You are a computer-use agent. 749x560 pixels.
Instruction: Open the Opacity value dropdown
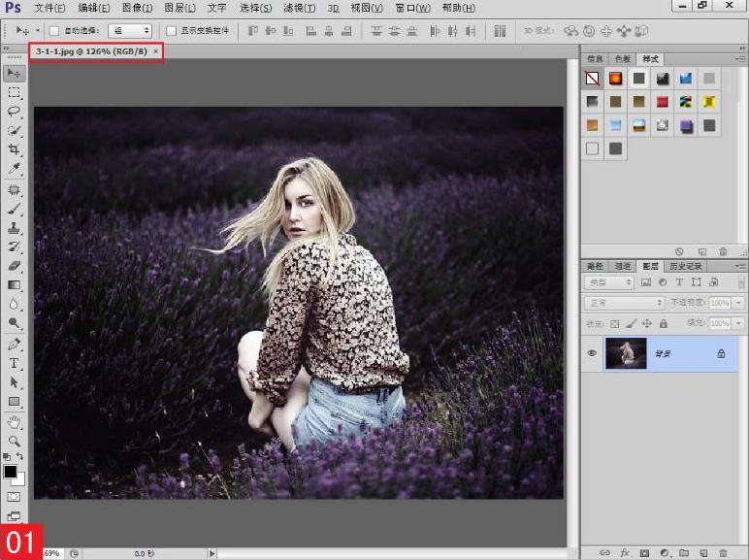point(739,303)
